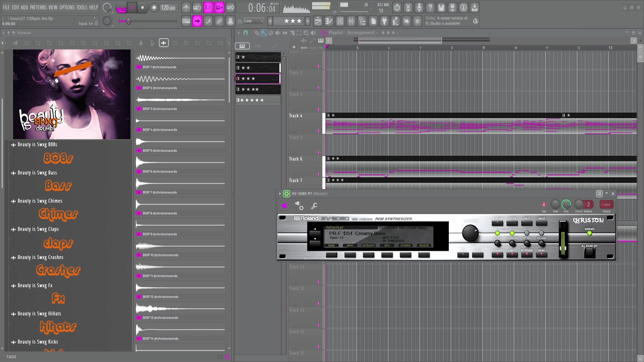This screenshot has width=644, height=362.
Task: Click the KEYBOARD button on the XV-5080
Action: click(497, 223)
